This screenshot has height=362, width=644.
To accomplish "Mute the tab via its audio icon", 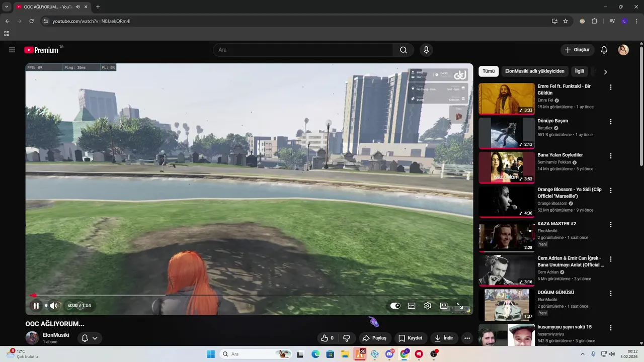I will tap(77, 7).
